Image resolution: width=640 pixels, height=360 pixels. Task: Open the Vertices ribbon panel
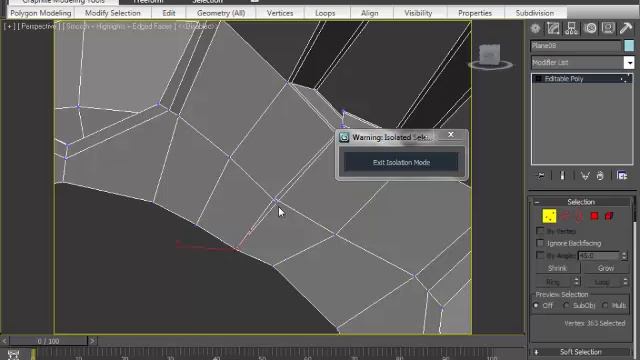[280, 13]
